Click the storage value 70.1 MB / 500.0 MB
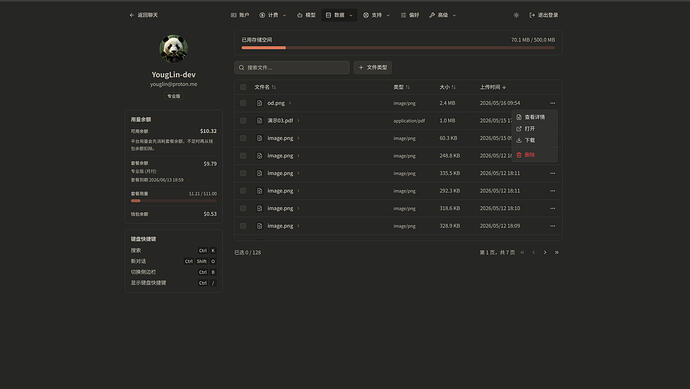The height and width of the screenshot is (389, 690). [x=533, y=40]
